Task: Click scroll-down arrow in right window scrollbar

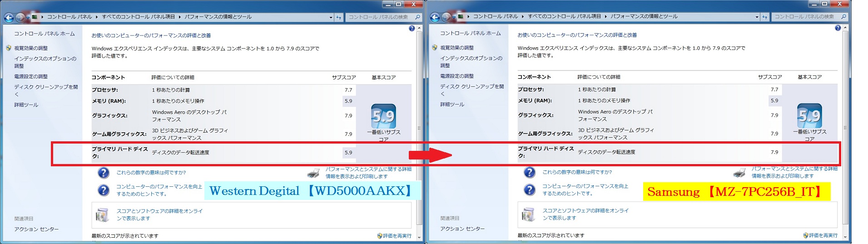Action: (x=845, y=237)
